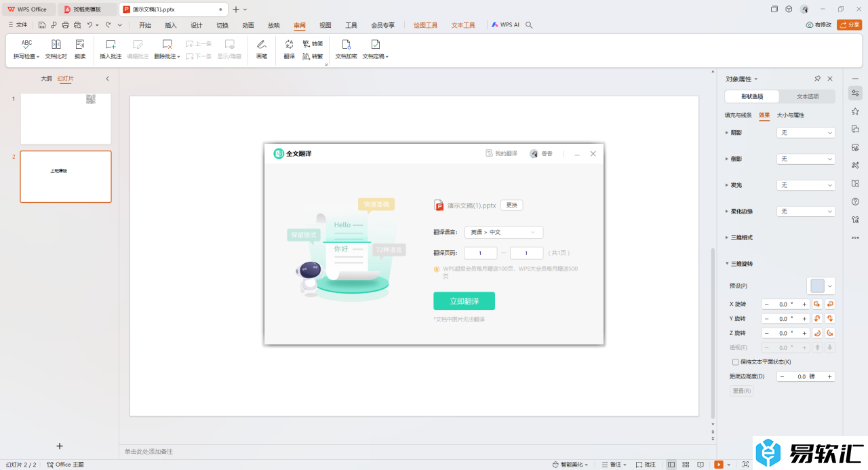Screen dimensions: 868x470
Task: Pin the 对象属性 panel
Action: [817, 79]
